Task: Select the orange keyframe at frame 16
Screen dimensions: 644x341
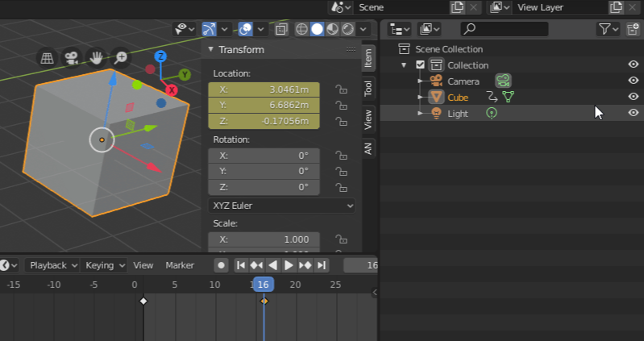Action: click(264, 301)
